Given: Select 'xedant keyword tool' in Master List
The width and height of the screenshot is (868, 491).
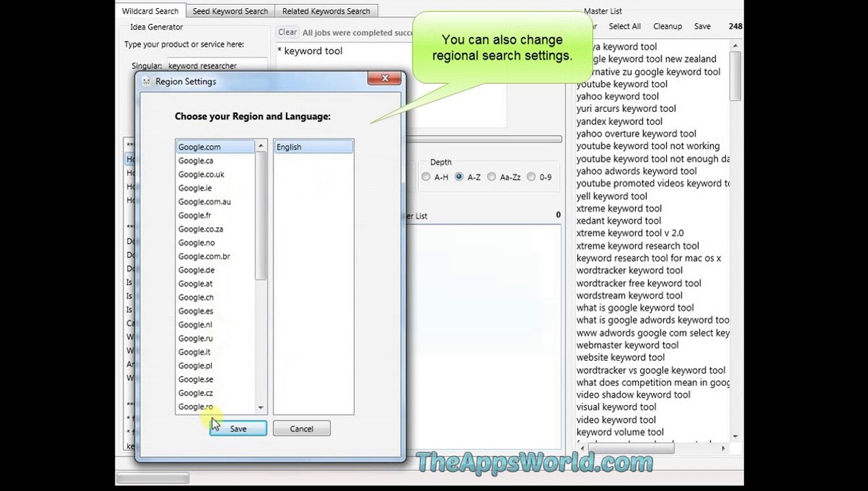Looking at the screenshot, I should click(x=618, y=220).
